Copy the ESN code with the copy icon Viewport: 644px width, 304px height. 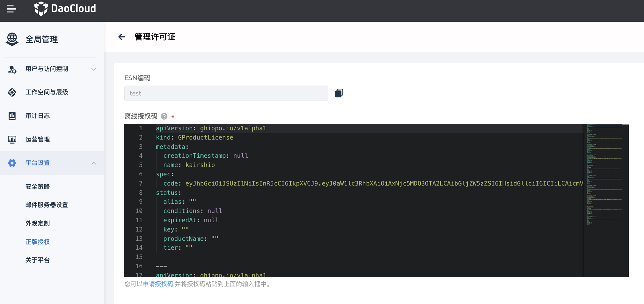coord(339,93)
